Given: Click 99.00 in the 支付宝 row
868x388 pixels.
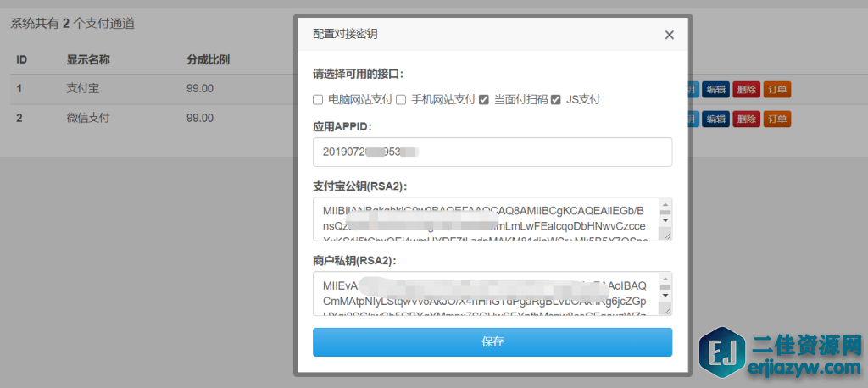Looking at the screenshot, I should click(200, 89).
